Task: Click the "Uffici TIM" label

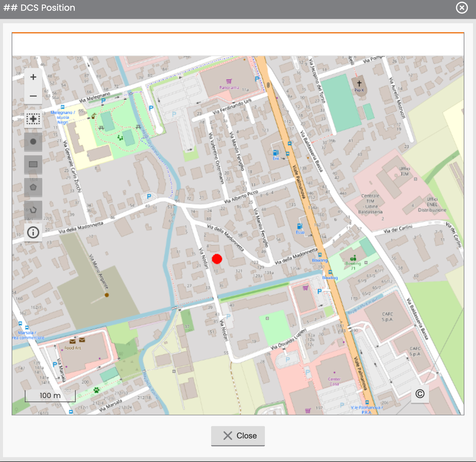Action: point(405,171)
